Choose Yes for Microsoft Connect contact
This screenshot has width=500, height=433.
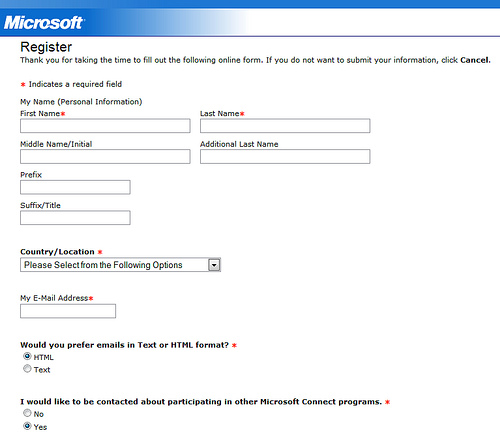coord(27,426)
